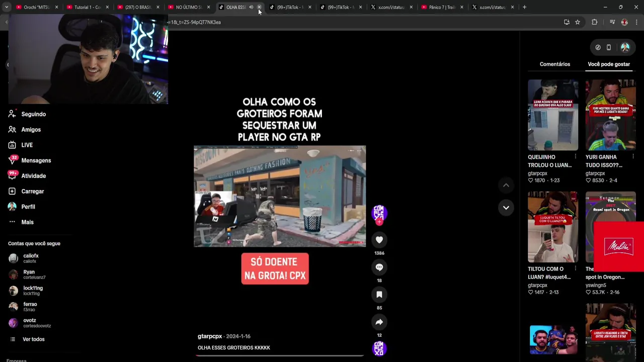Open creator avatar above like button

pos(379,213)
